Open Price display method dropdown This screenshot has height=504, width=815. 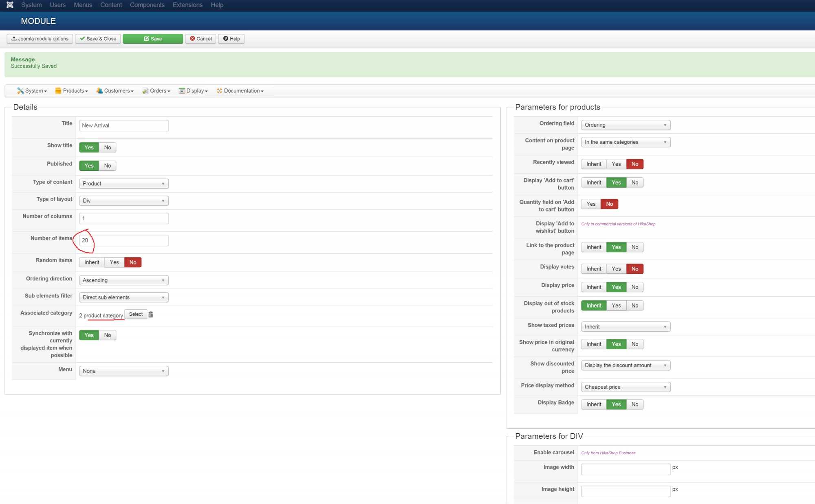click(x=625, y=387)
